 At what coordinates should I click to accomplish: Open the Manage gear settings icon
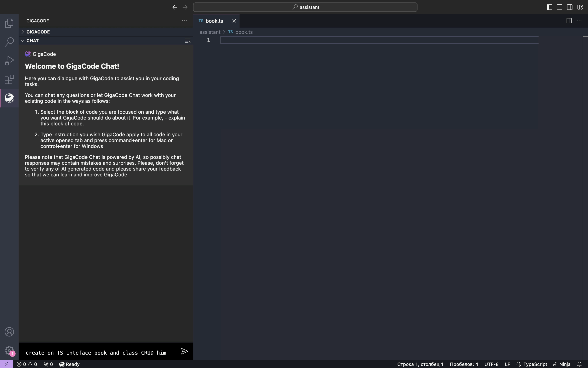(9, 351)
